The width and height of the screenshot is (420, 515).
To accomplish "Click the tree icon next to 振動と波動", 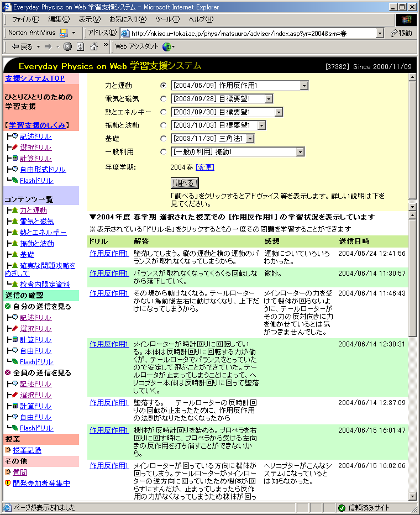I will [15, 243].
